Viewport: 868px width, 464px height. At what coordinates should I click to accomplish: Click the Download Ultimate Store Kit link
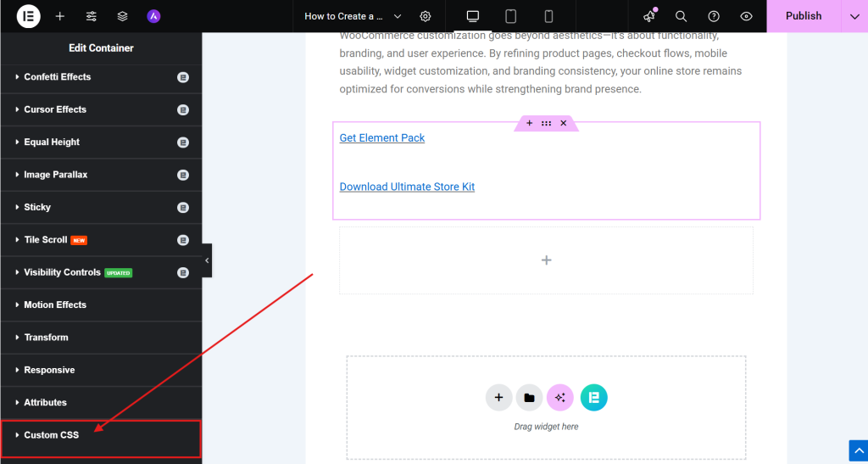click(407, 187)
